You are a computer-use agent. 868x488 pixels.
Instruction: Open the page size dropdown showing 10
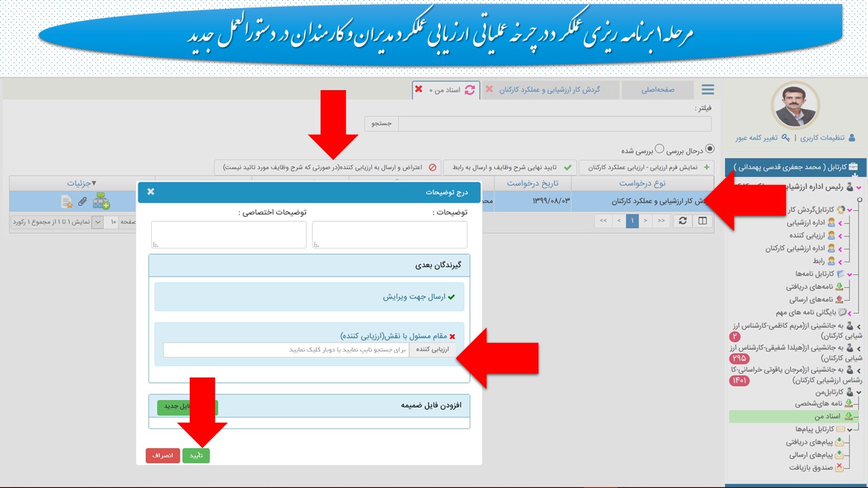(x=97, y=222)
